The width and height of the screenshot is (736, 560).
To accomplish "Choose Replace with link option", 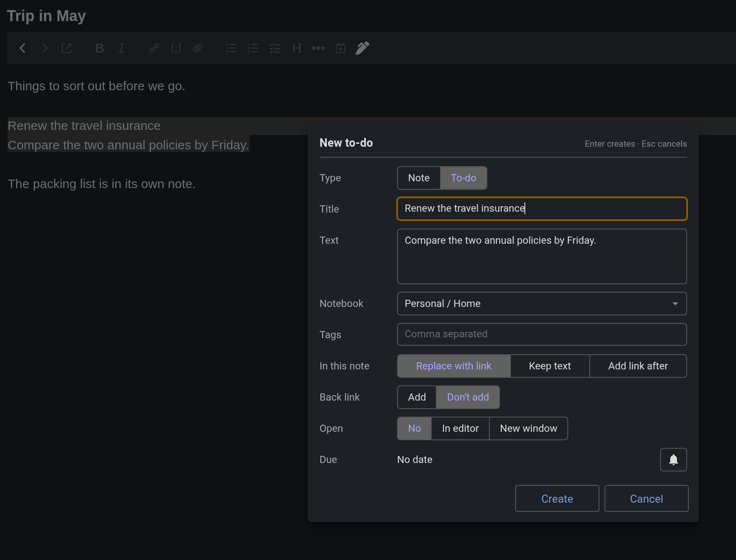I will (x=454, y=366).
